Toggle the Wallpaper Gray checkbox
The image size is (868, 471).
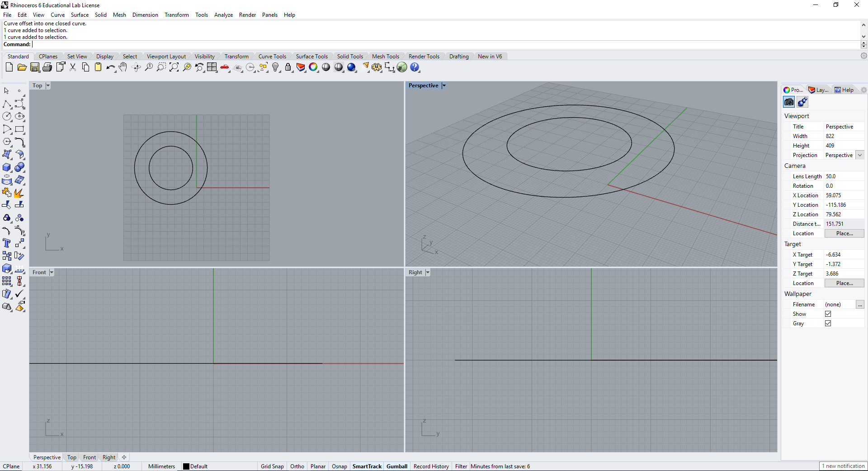click(828, 324)
